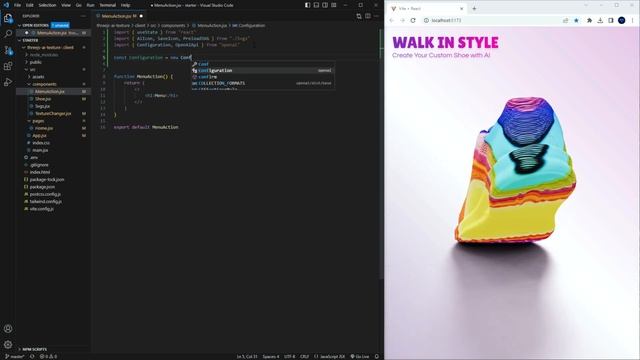Choose COLLECTION_FORMATS from autocomplete suggestions
Image resolution: width=640 pixels, height=360 pixels.
[x=263, y=83]
